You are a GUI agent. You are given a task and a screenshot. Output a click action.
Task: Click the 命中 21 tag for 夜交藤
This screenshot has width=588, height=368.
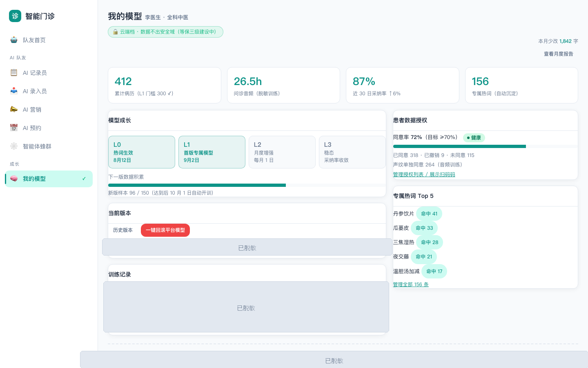[x=424, y=257]
